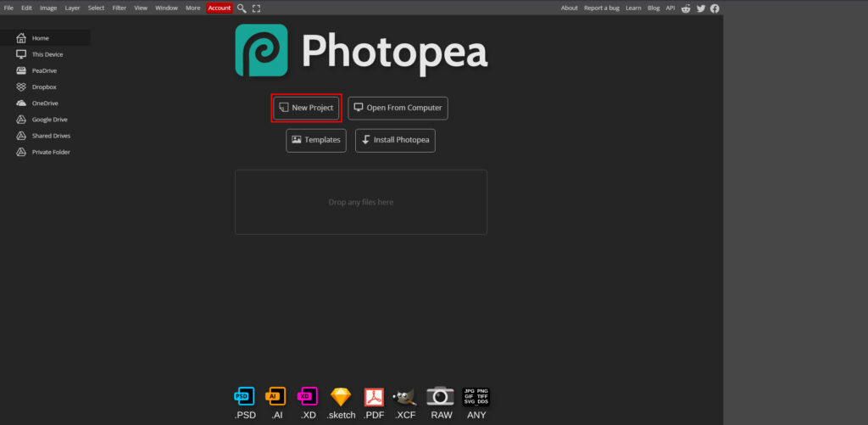
Task: Click the New Project button
Action: (x=306, y=108)
